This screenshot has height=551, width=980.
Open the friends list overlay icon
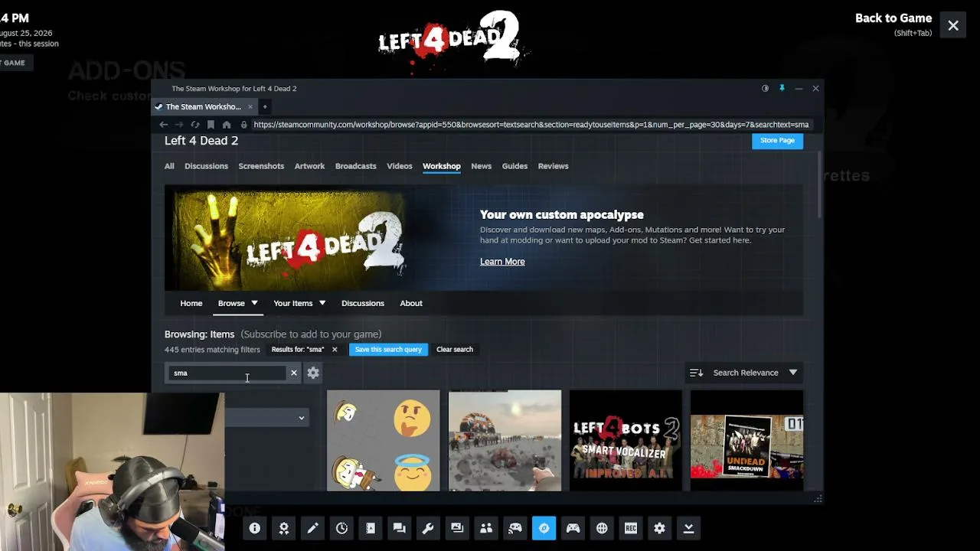486,528
